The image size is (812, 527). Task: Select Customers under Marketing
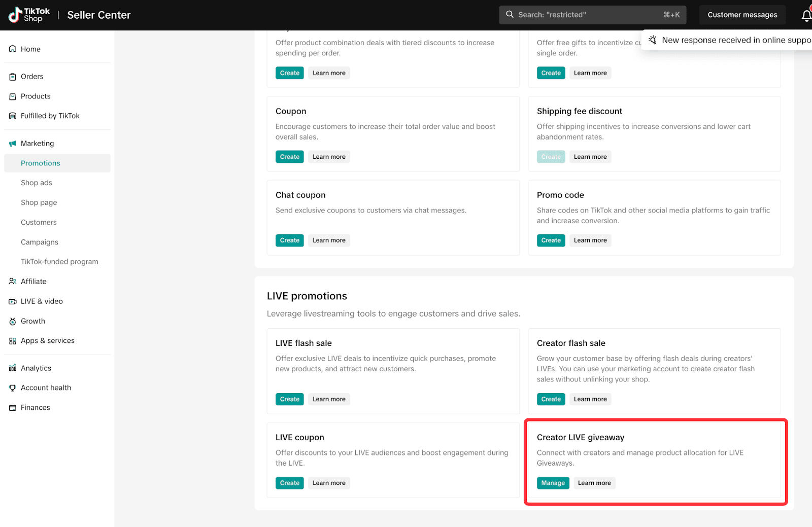[x=39, y=222]
